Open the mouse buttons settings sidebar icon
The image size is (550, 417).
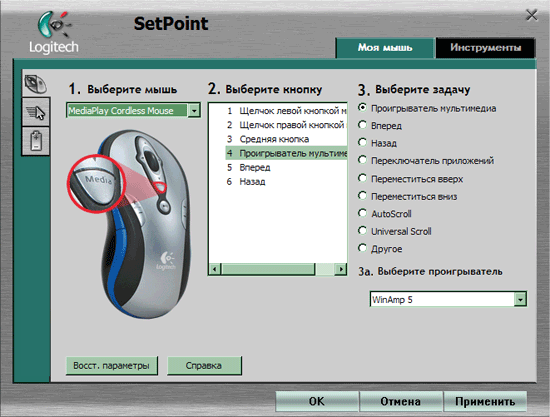point(35,83)
